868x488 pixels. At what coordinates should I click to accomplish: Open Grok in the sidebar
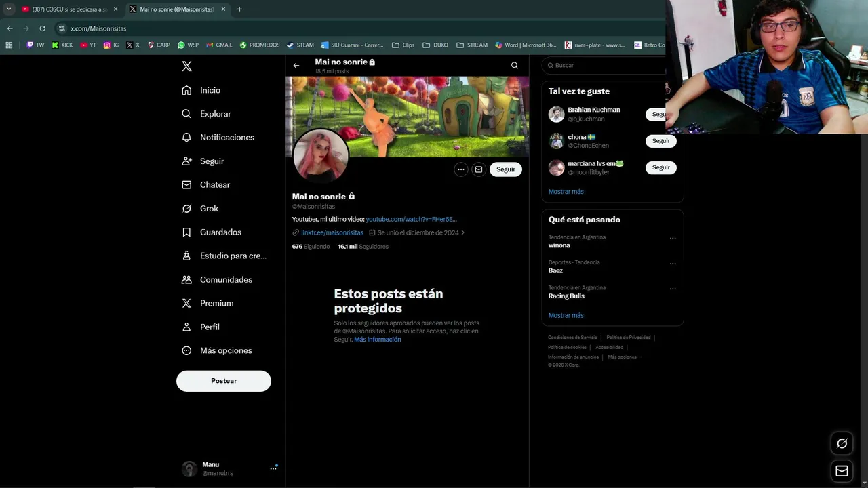pos(200,209)
